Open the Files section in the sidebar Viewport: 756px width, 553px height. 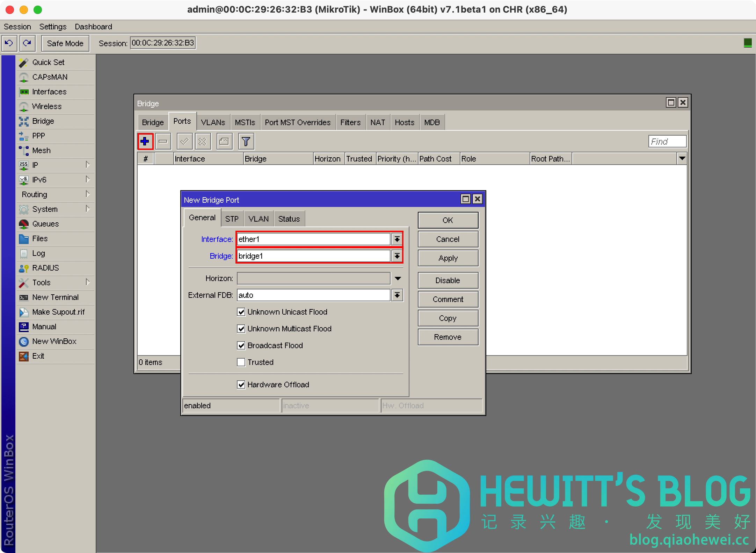[x=40, y=238]
